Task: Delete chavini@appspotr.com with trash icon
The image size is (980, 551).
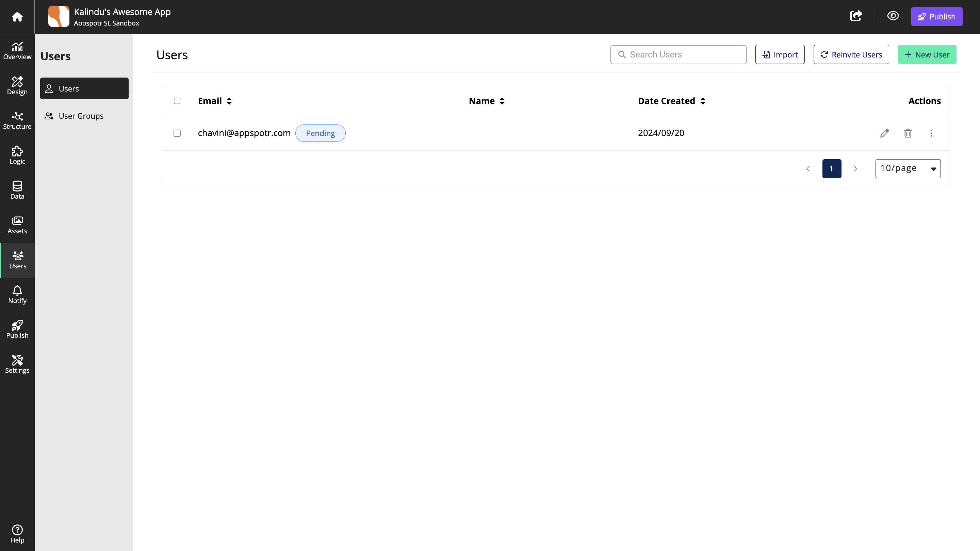Action: (908, 133)
